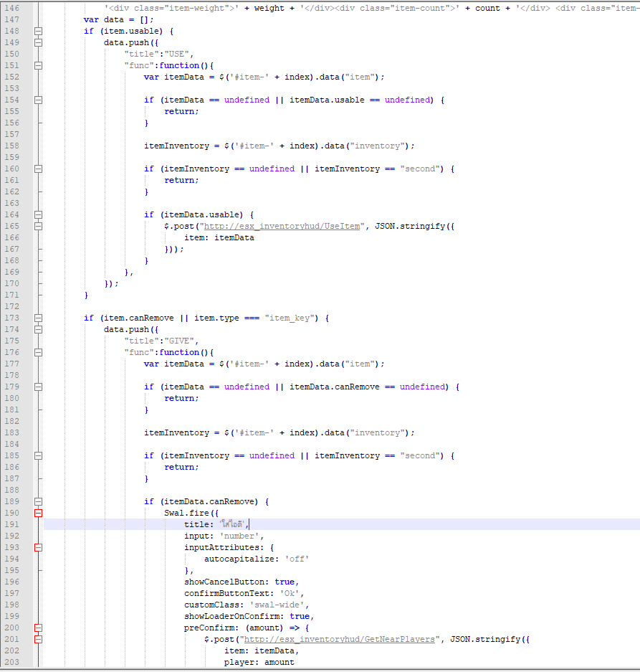Fold the GetNearPlayers post at line 201
The image size is (640, 672).
tap(38, 640)
